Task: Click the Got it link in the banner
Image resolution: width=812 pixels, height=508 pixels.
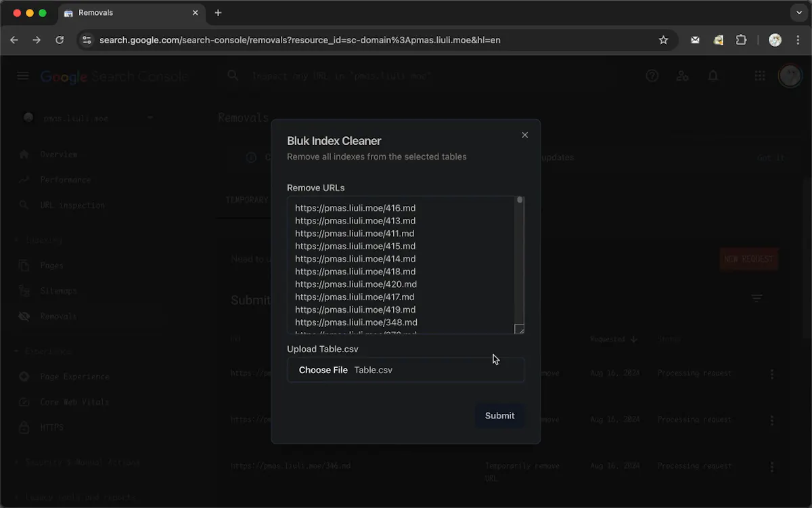Action: click(771, 158)
